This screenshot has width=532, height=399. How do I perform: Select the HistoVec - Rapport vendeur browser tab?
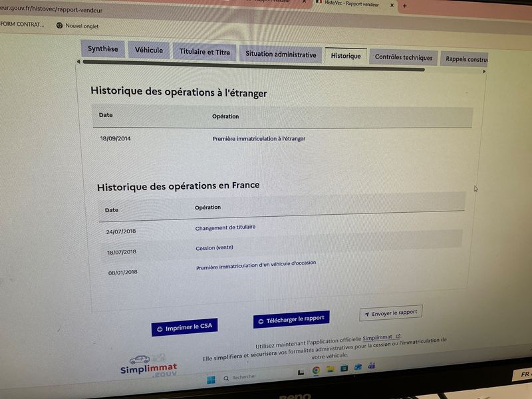point(354,4)
